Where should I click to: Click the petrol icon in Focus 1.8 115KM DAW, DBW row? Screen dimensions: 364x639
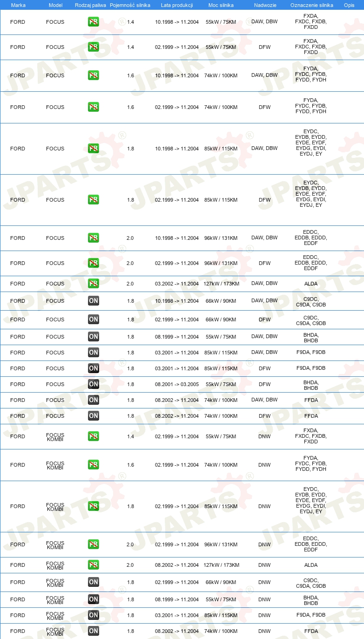pos(93,149)
